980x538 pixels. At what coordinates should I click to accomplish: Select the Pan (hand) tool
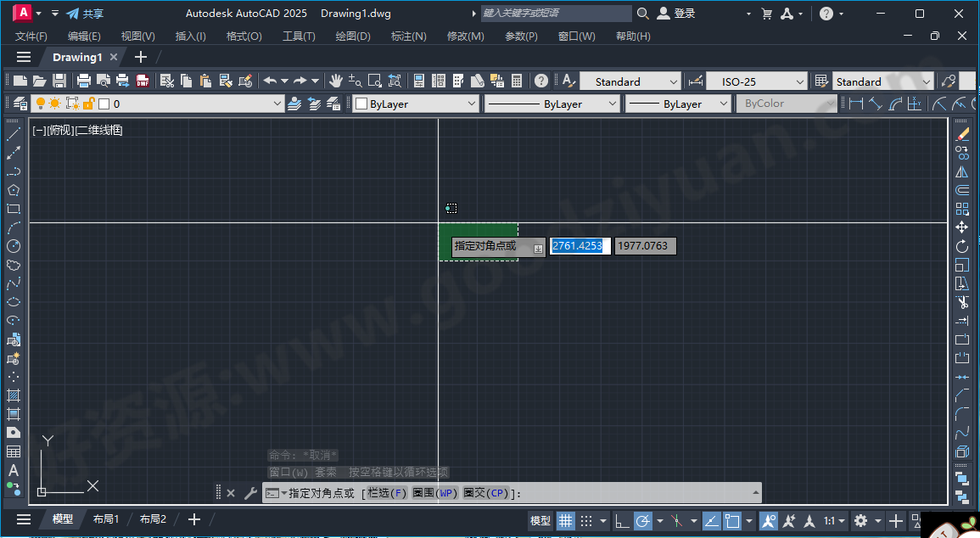coord(335,81)
